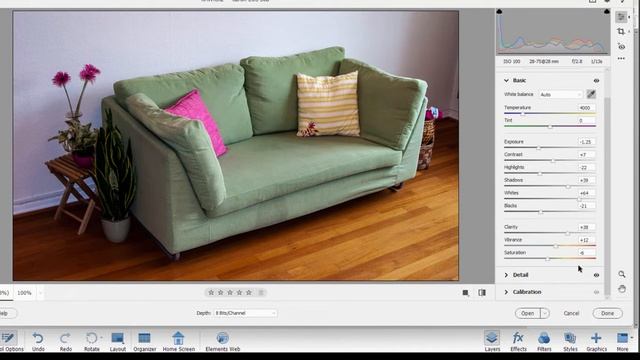
Task: Go to Home Screen
Action: pos(178,341)
